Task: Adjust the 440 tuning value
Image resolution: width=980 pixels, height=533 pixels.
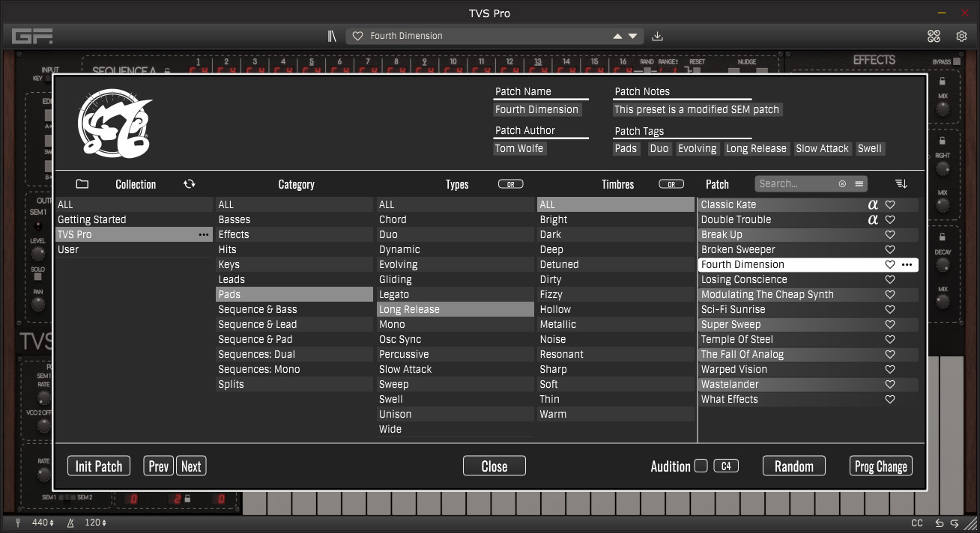Action: pos(42,523)
